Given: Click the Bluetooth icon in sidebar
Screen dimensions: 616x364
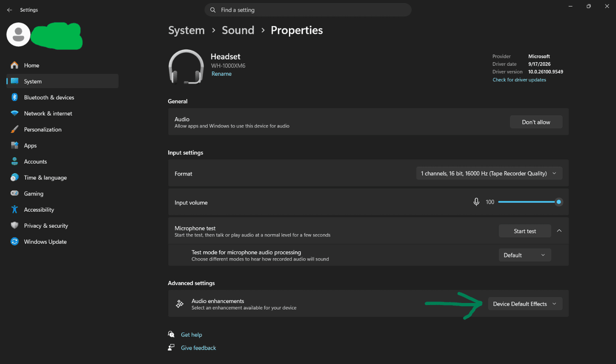Looking at the screenshot, I should point(14,97).
